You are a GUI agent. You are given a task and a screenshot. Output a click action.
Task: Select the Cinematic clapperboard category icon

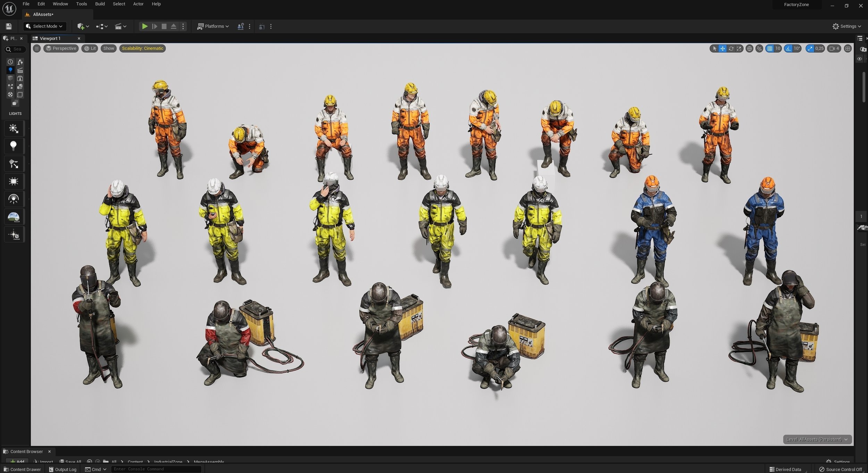point(20,70)
